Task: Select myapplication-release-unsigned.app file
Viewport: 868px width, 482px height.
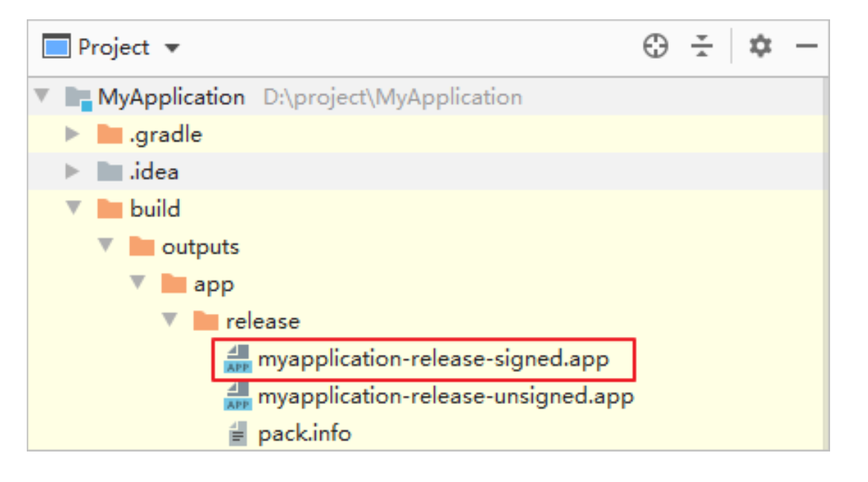Action: click(x=445, y=396)
